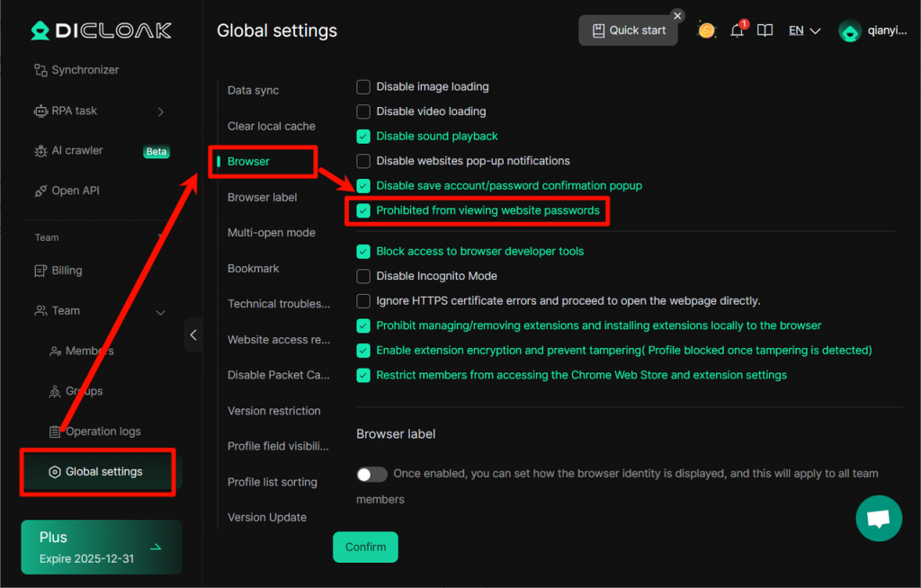Collapse the sidebar with the left chevron
This screenshot has height=588, width=921.
tap(193, 335)
